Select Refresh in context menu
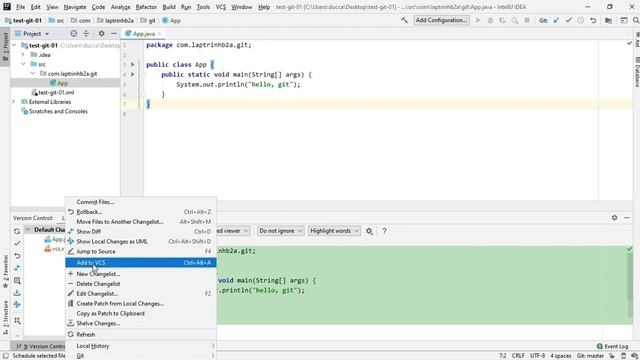Image resolution: width=640 pixels, height=360 pixels. point(141,335)
